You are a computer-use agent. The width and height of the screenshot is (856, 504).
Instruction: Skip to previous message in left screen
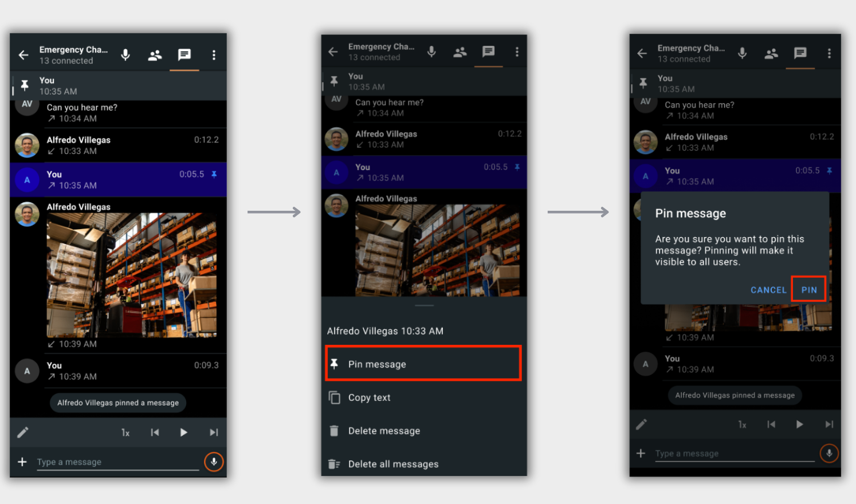pyautogui.click(x=155, y=432)
